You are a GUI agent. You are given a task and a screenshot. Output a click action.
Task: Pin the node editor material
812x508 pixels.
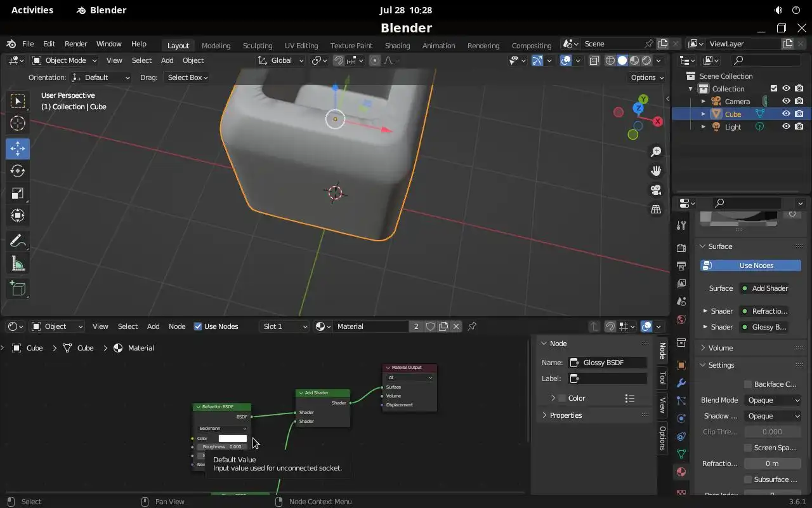coord(472,326)
